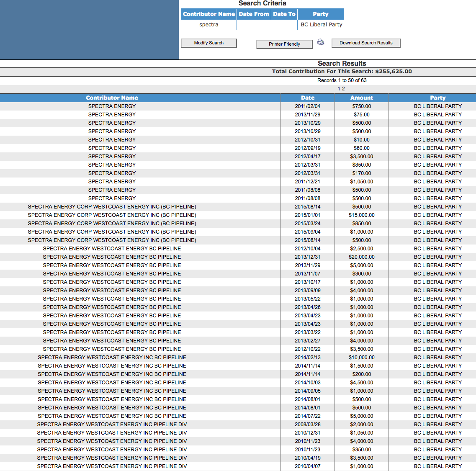Select the 2015/03/24 date cell

pos(308,223)
